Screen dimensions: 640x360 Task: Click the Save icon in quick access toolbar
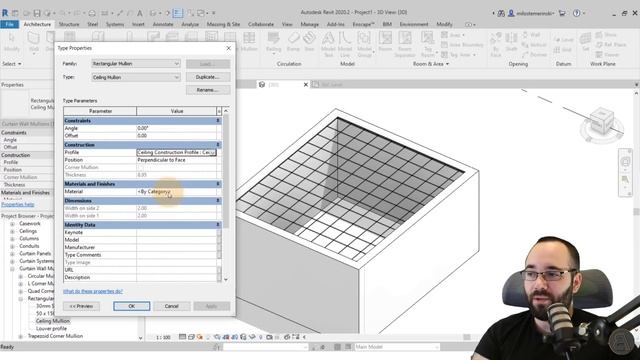click(37, 13)
